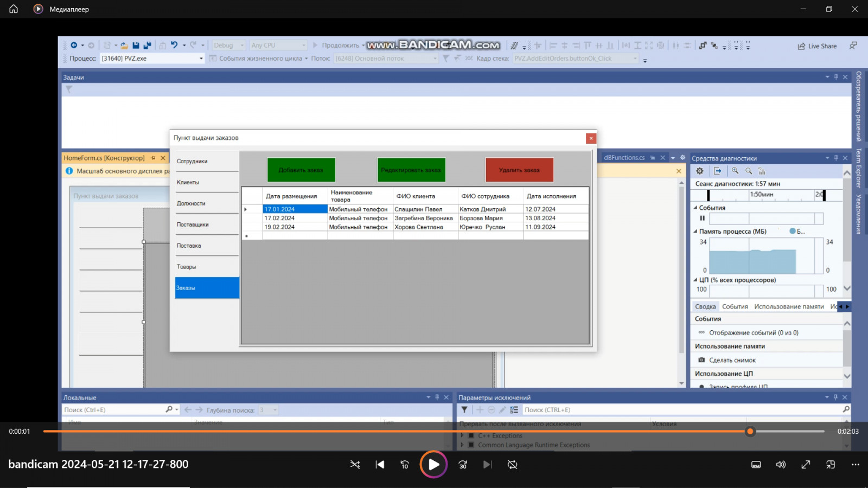Select the Загребина Вероника client cell
This screenshot has width=868, height=488.
click(425, 219)
